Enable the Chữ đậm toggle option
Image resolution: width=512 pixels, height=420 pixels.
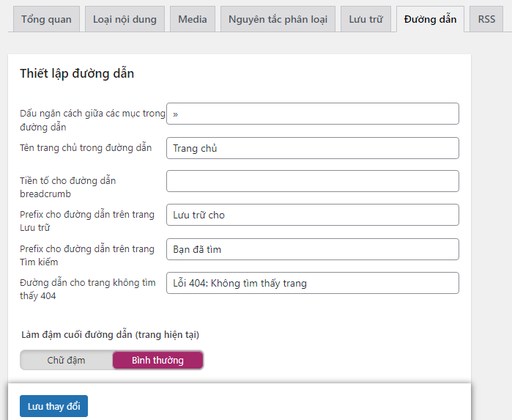pos(67,360)
